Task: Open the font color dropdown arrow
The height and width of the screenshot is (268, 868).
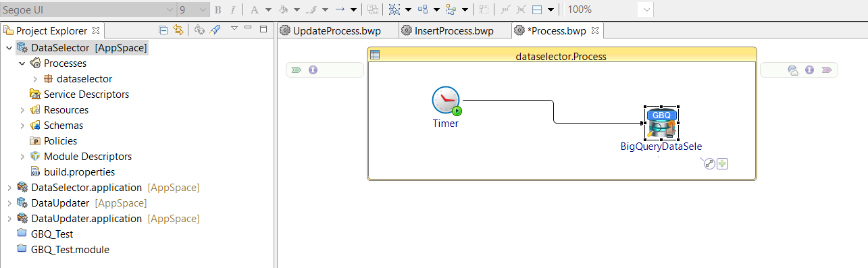Action: 268,10
